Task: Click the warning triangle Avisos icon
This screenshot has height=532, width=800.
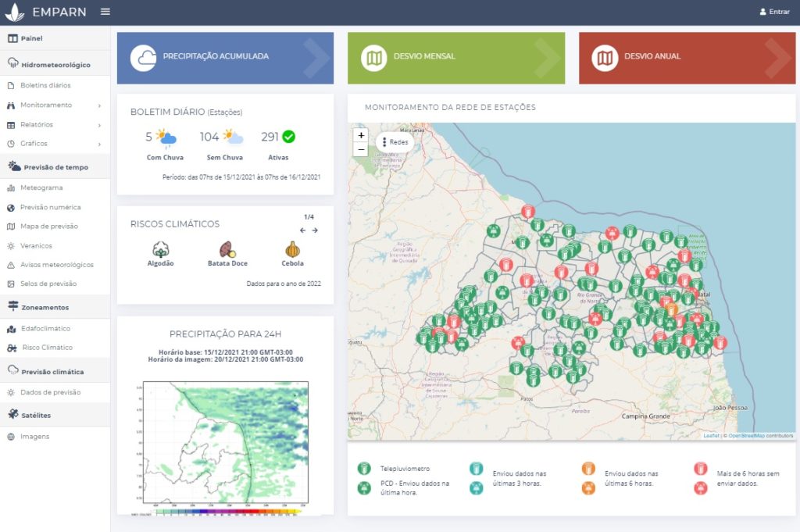Action: pos(11,266)
